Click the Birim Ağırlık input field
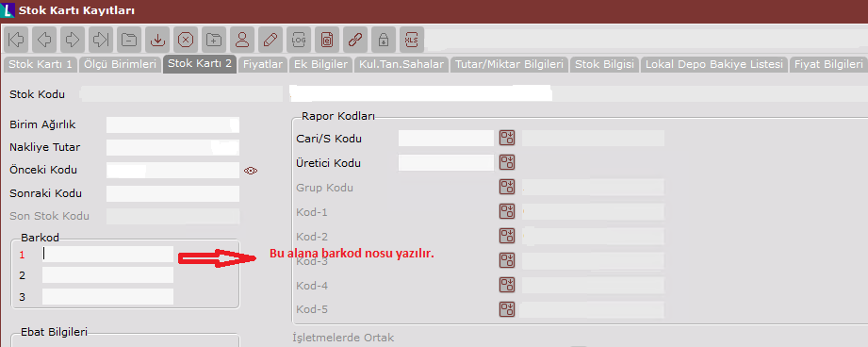 pyautogui.click(x=172, y=125)
